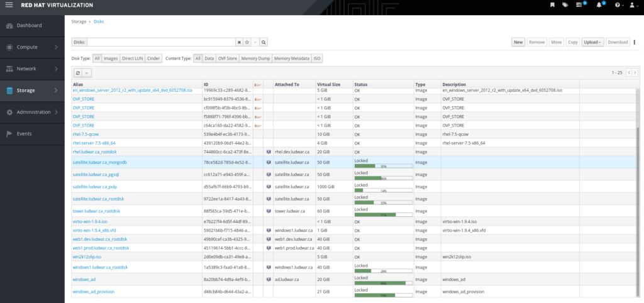Image resolution: width=644 pixels, height=303 pixels.
Task: Expand the Storage sidebar submenu
Action: [56, 91]
